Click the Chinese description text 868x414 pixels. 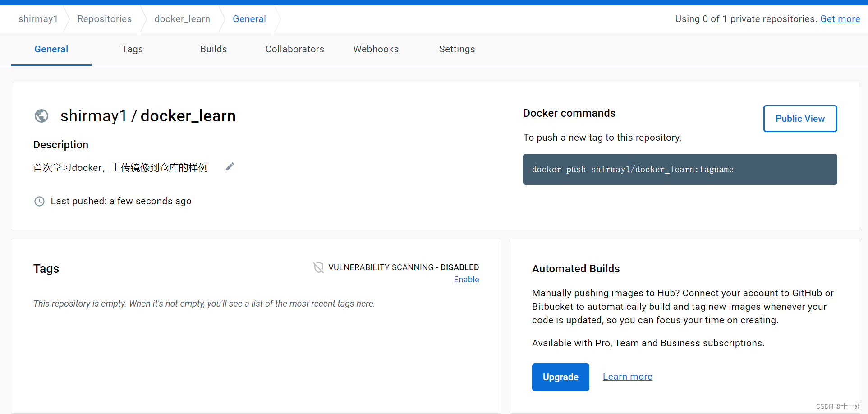point(120,168)
